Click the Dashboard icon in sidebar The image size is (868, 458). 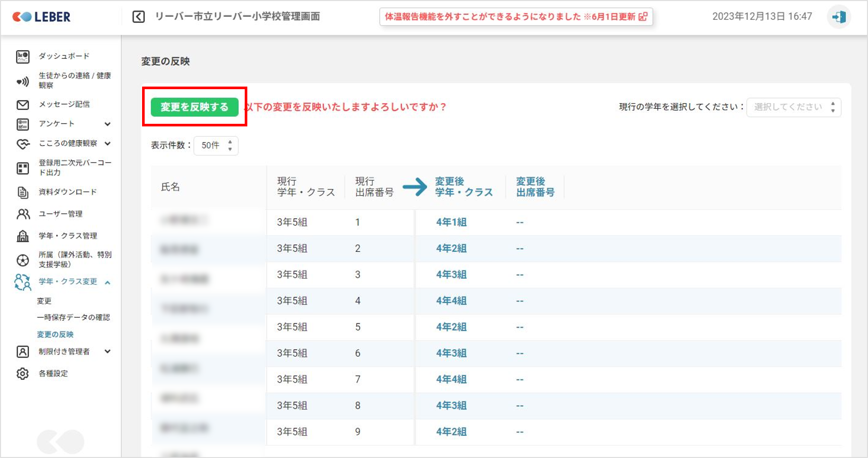pyautogui.click(x=23, y=56)
